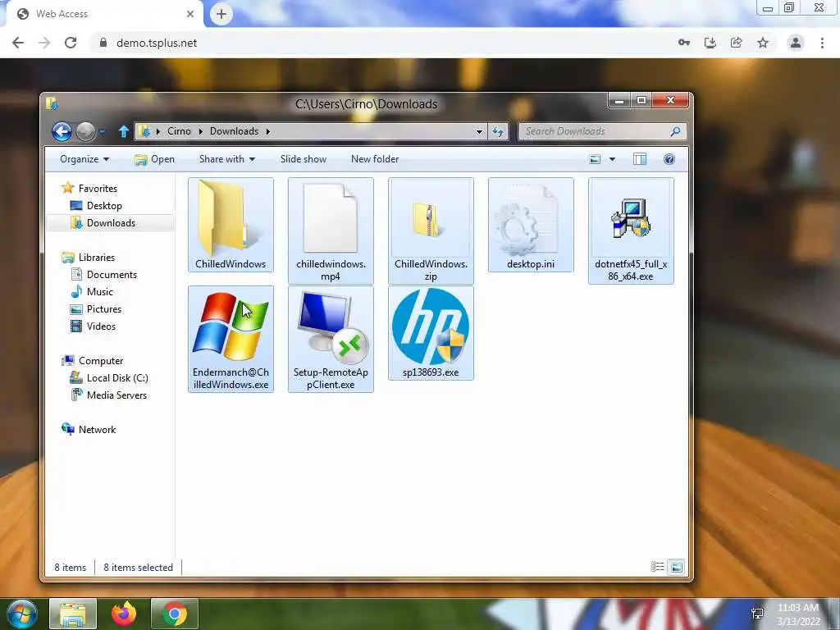This screenshot has height=630, width=840.
Task: Select the dotnetfx45_full_x86_x64.exe installer icon
Action: pos(631,218)
